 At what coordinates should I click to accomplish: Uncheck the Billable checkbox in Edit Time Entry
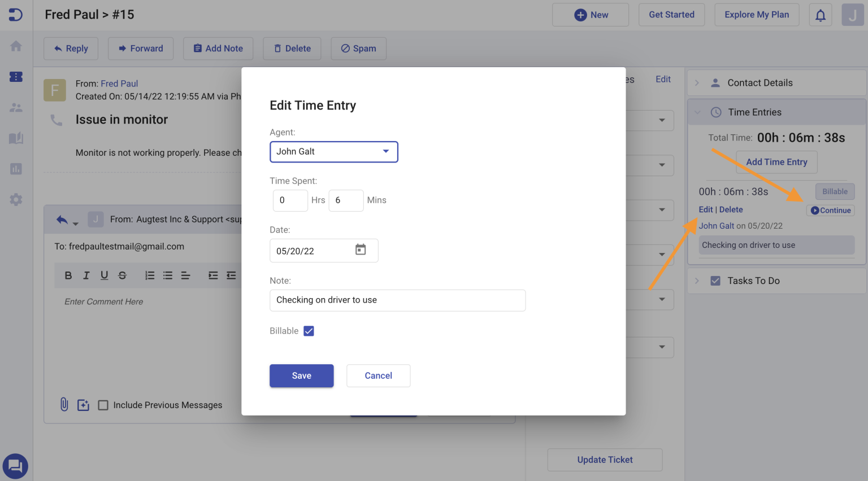pyautogui.click(x=309, y=330)
